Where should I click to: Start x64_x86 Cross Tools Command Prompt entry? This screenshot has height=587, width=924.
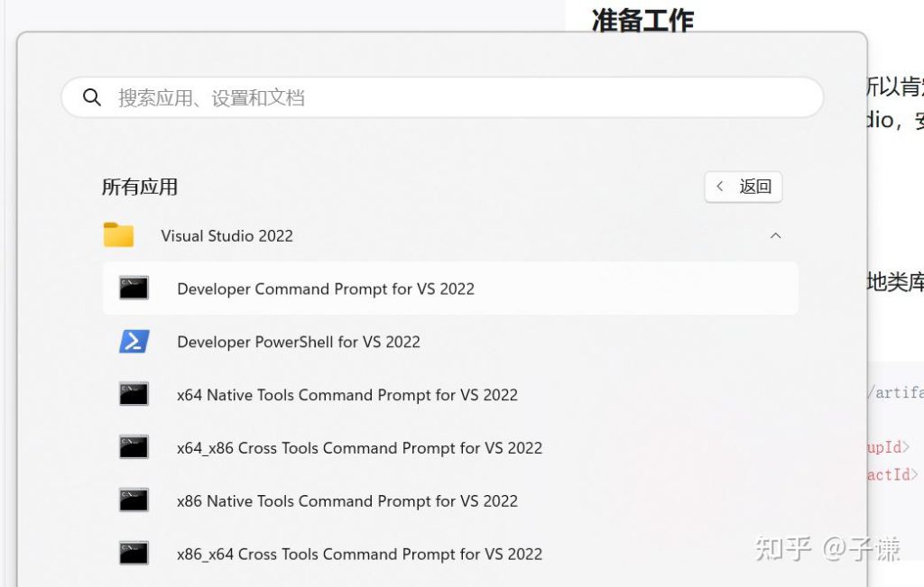359,448
